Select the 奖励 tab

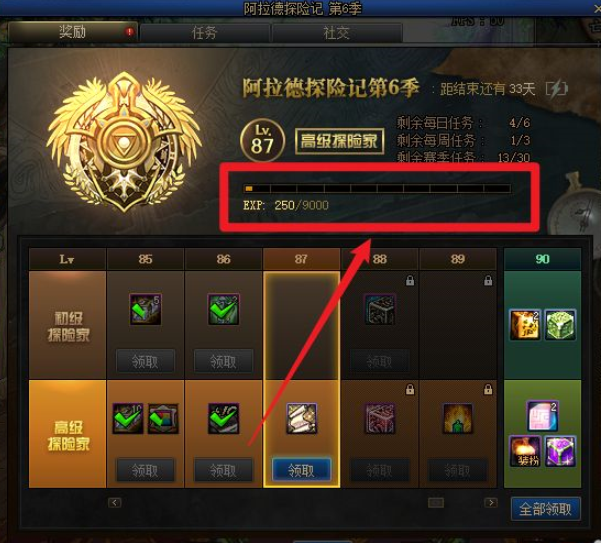point(72,32)
